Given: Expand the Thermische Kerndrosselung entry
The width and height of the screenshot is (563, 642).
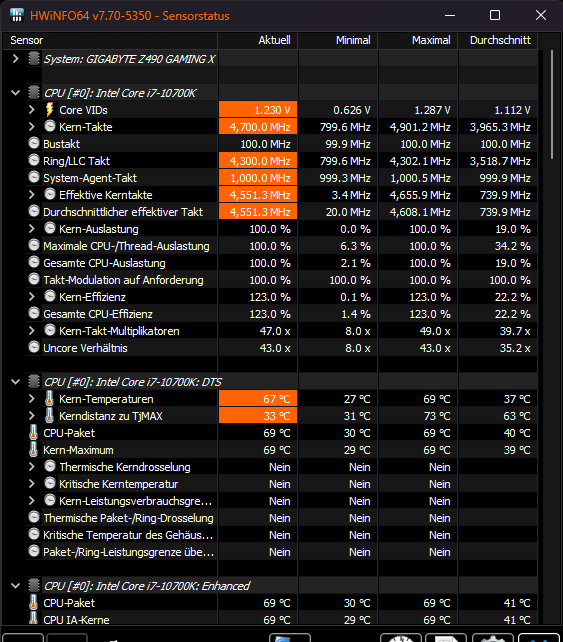Looking at the screenshot, I should [32, 467].
